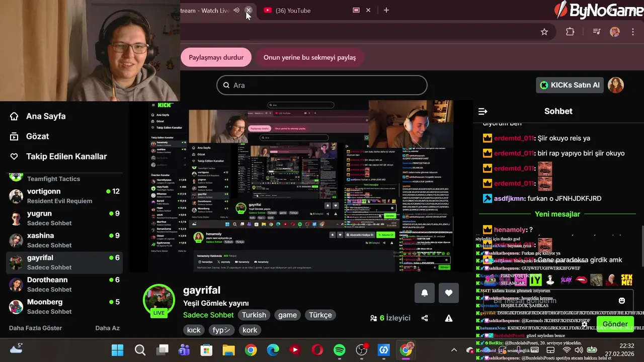Open the Gözat browse icon
Image resolution: width=644 pixels, height=362 pixels.
coord(14,136)
